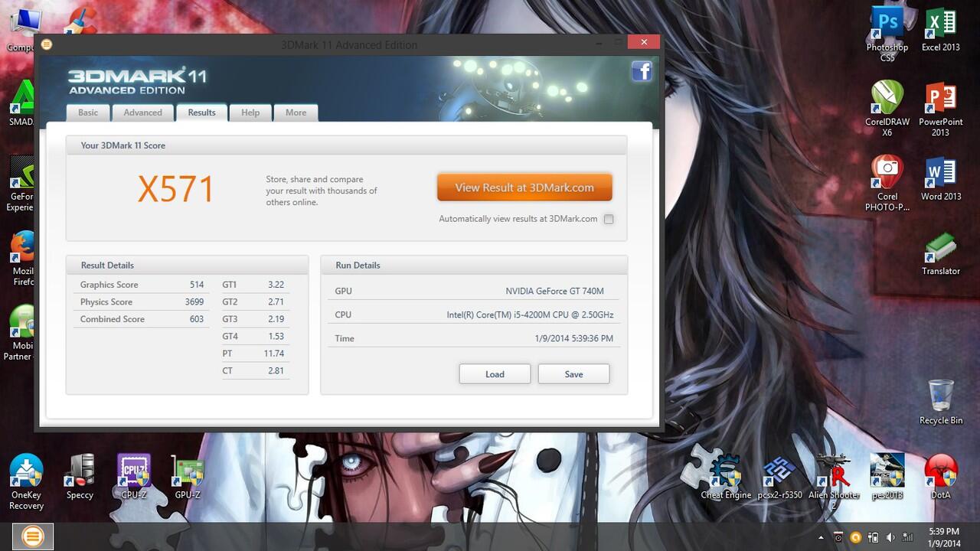Open the pcsx2-r5350 emulator shortcut
Image resolution: width=980 pixels, height=551 pixels.
[780, 477]
